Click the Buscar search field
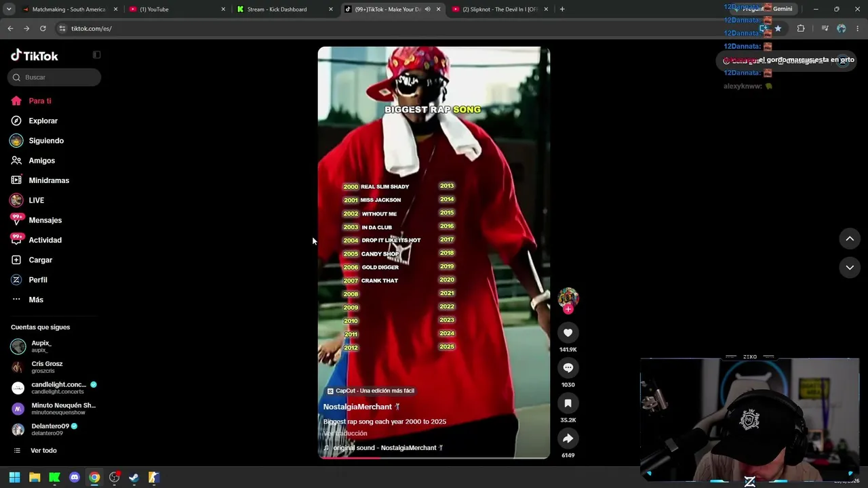Image resolution: width=868 pixels, height=488 pixels. click(x=54, y=77)
